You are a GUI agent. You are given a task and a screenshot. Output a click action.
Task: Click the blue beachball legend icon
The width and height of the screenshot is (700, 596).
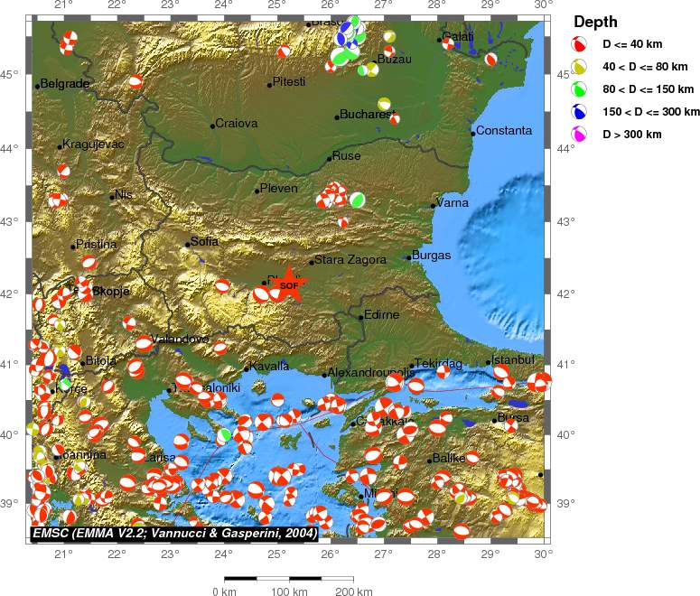[579, 112]
